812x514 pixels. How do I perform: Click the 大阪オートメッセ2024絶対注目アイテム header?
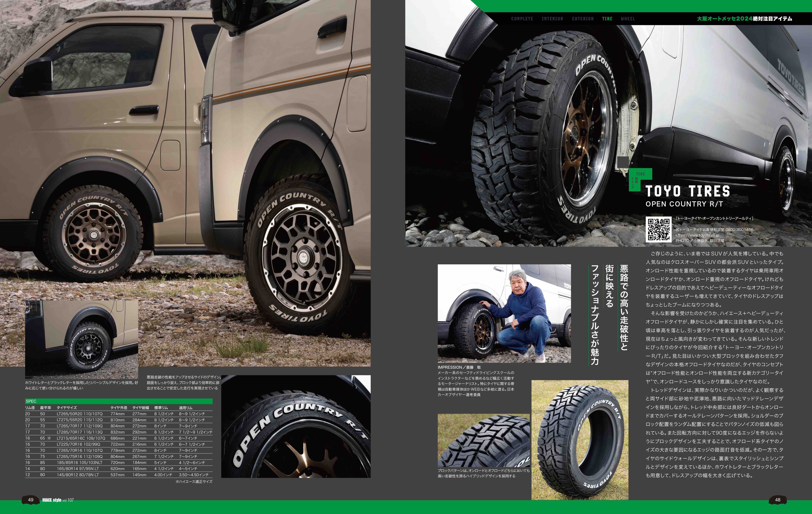click(745, 19)
